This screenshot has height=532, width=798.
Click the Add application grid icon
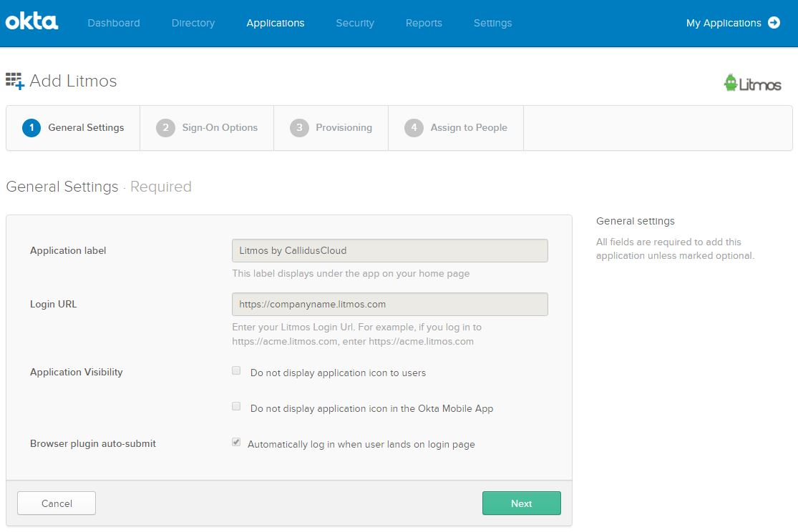coord(15,81)
